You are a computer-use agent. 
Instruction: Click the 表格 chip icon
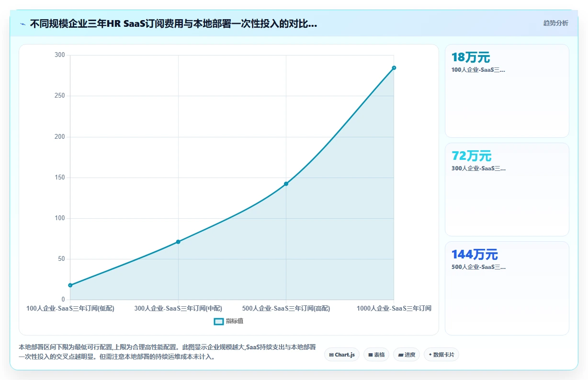[371, 355]
